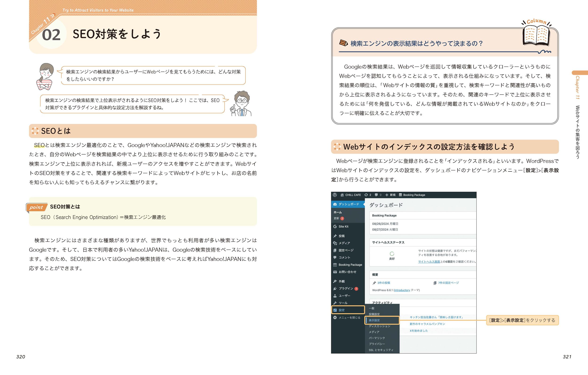
Task: Open 更新 with badge 2 in sidebar
Action: (x=339, y=218)
